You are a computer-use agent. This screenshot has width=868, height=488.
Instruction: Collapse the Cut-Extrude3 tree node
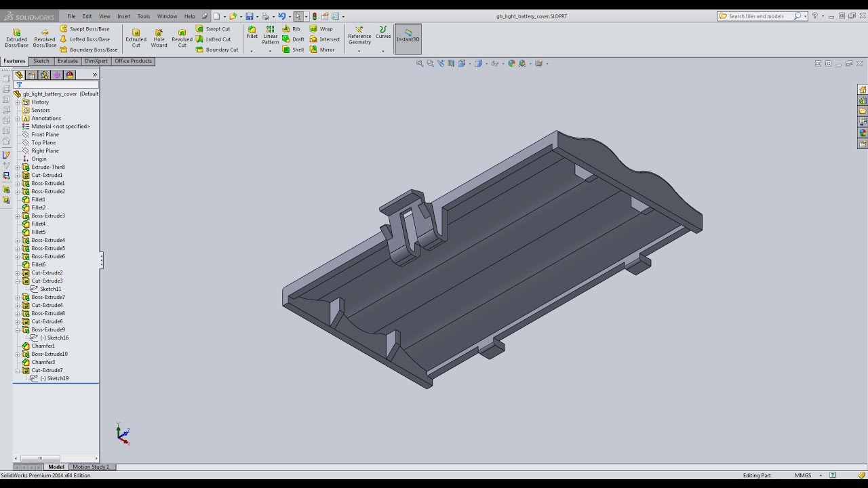[18, 281]
